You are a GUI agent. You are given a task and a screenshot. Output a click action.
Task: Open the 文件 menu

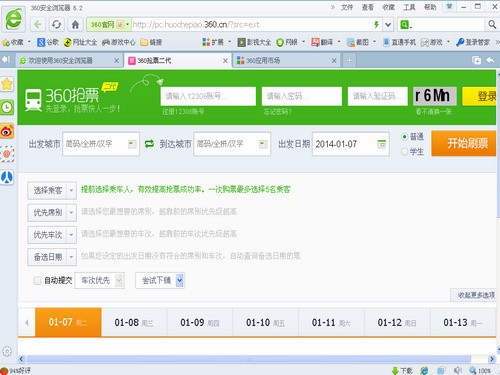click(347, 7)
